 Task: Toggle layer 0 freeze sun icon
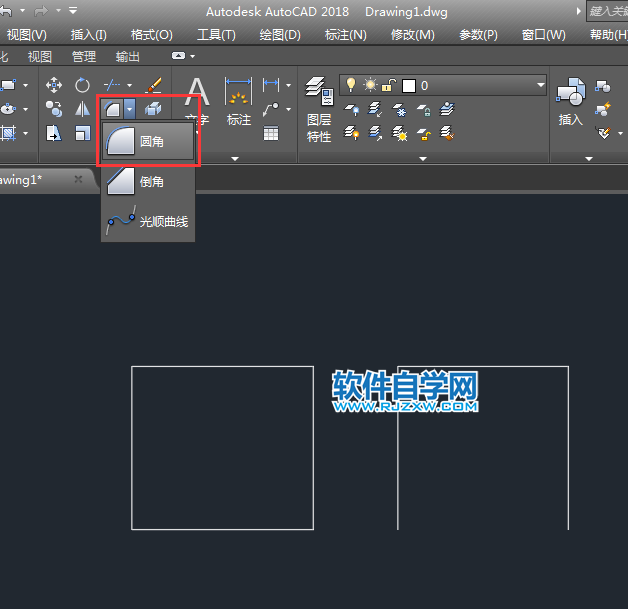(370, 85)
